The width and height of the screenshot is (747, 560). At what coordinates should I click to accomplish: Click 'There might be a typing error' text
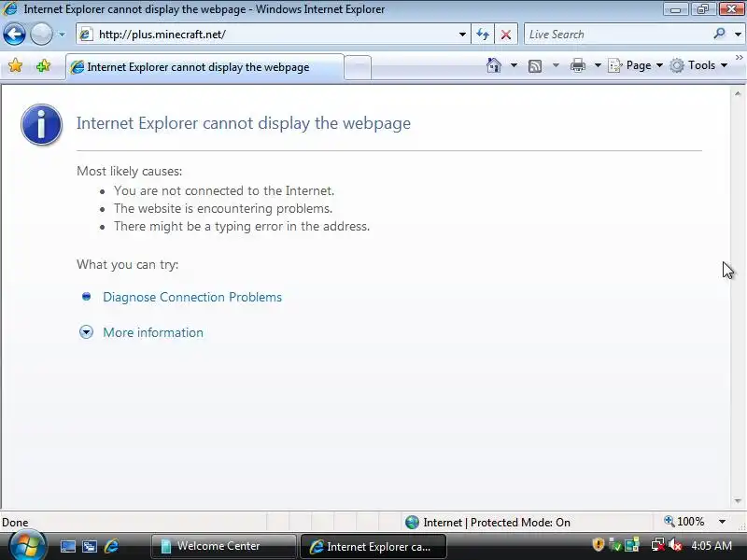click(x=242, y=226)
